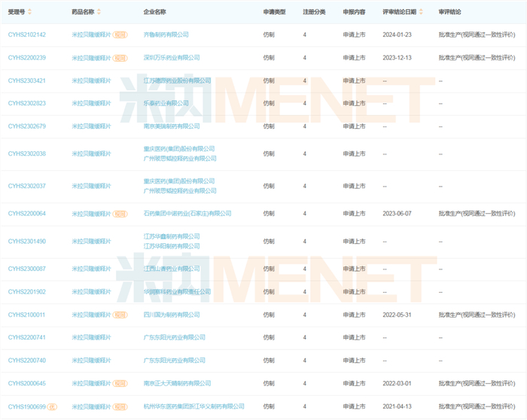Sort by 受理号 column arrows
Viewport: 527px width, 420px height.
click(29, 12)
